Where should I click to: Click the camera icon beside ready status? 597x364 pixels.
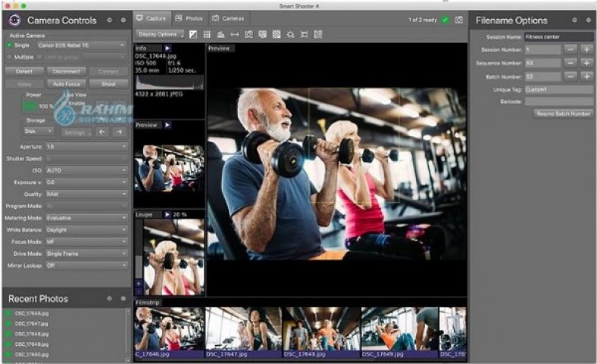(458, 19)
